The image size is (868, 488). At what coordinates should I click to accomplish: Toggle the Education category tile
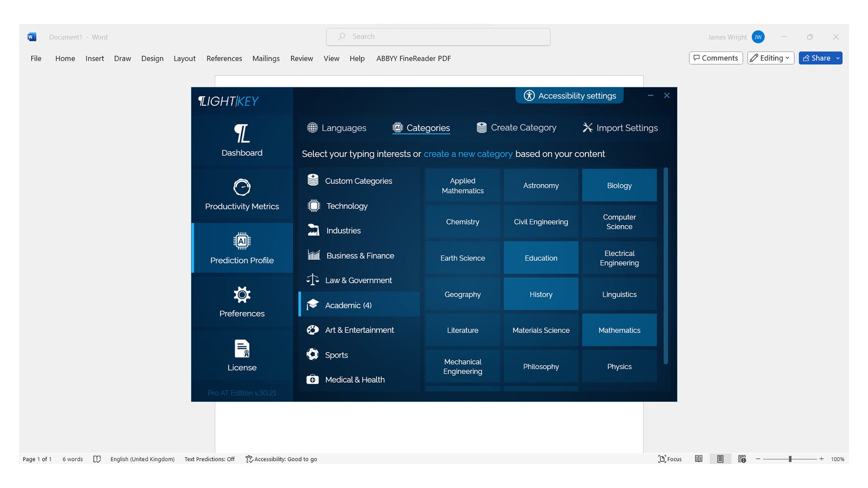coord(541,258)
